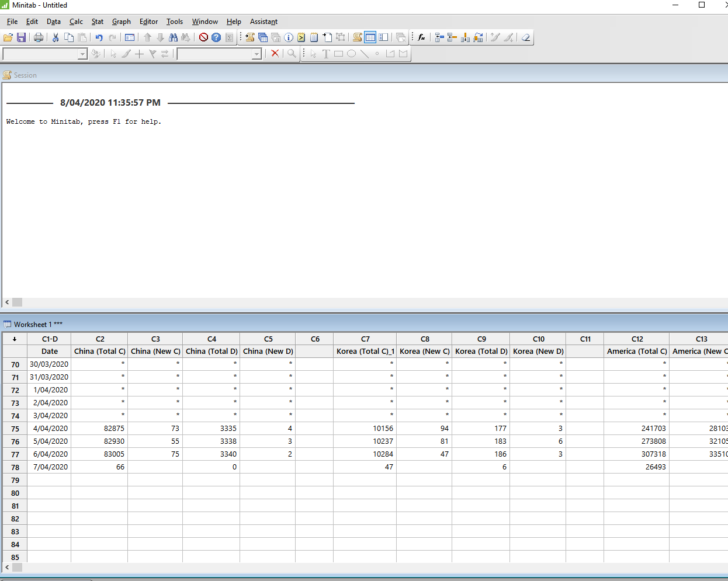This screenshot has width=728, height=581.
Task: Click the Insert Column icon
Action: 465,37
